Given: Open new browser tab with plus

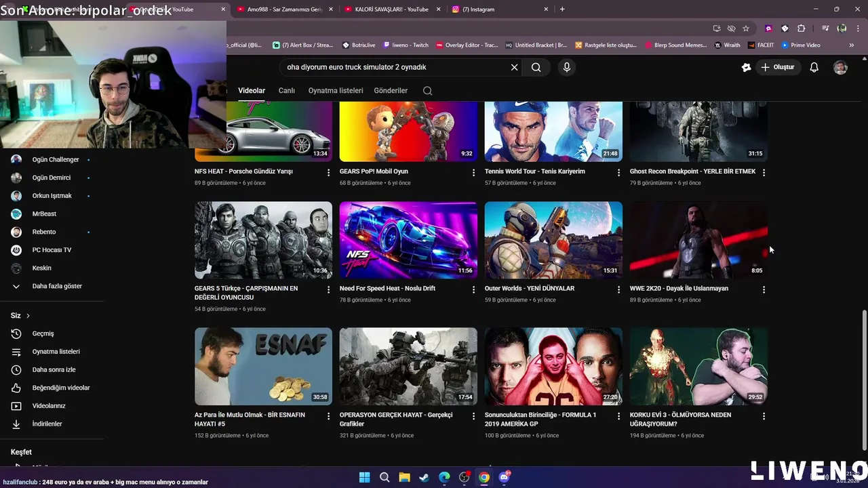Looking at the screenshot, I should 562,9.
